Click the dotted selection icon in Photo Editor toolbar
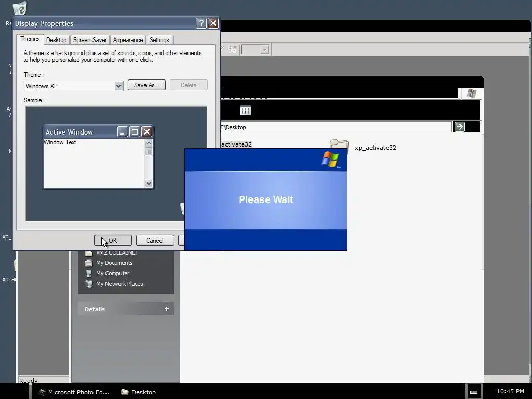This screenshot has width=532, height=399. tap(232, 49)
